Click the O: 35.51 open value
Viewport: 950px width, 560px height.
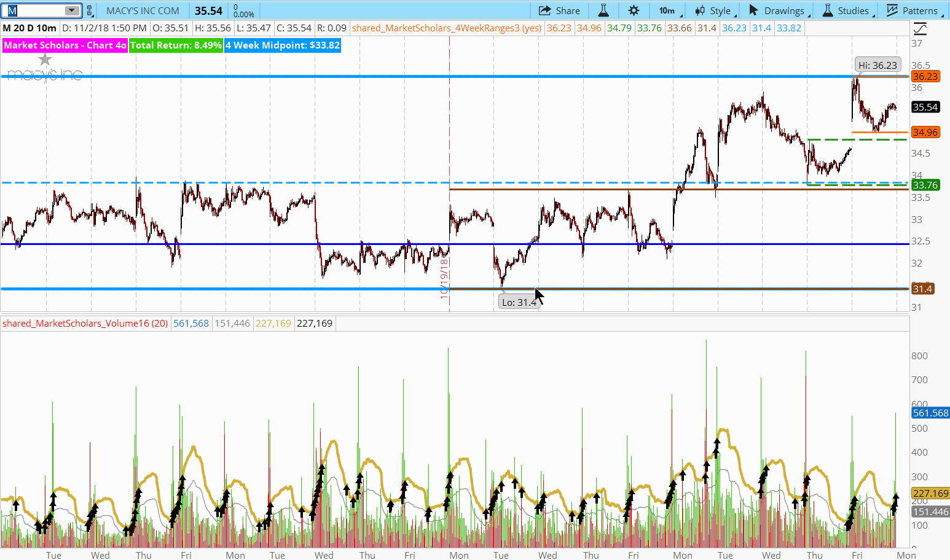pyautogui.click(x=170, y=28)
